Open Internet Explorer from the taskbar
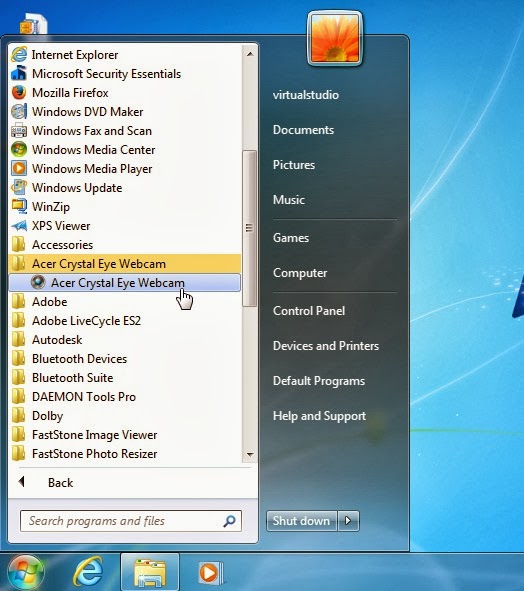This screenshot has height=591, width=524. point(88,572)
